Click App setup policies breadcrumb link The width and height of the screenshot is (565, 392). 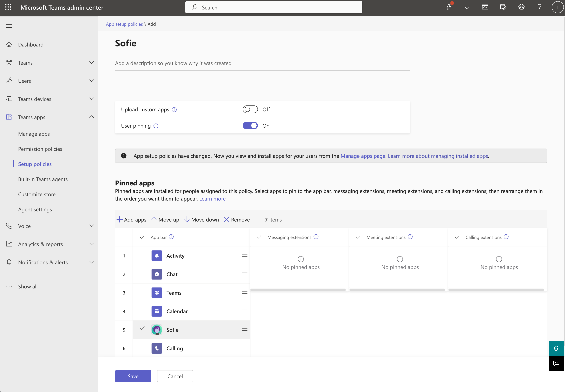[124, 24]
